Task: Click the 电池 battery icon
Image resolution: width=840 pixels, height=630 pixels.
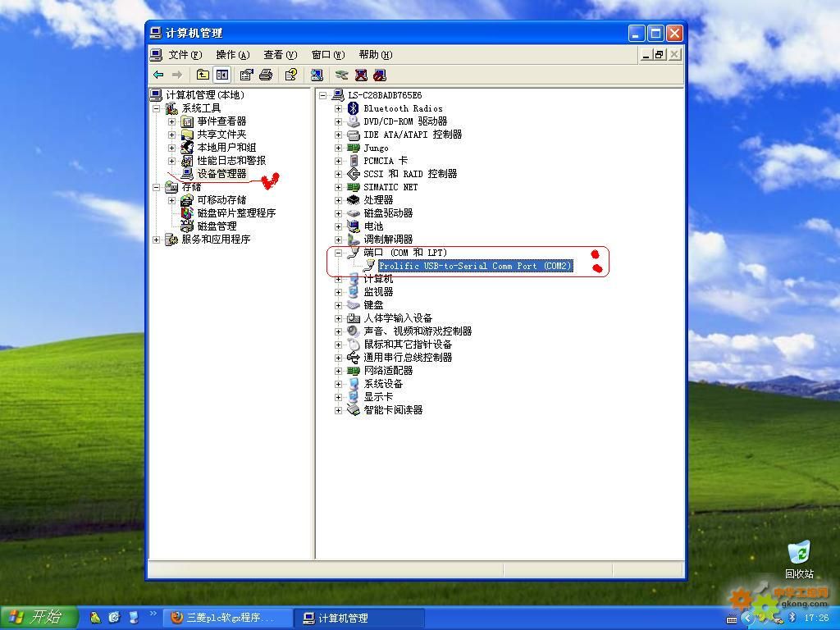Action: pos(353,226)
